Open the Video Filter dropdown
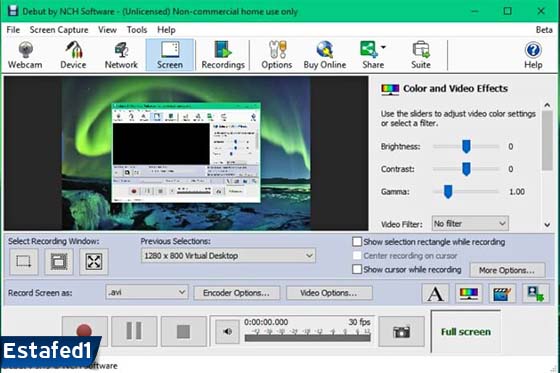This screenshot has width=560, height=373. pos(470,224)
